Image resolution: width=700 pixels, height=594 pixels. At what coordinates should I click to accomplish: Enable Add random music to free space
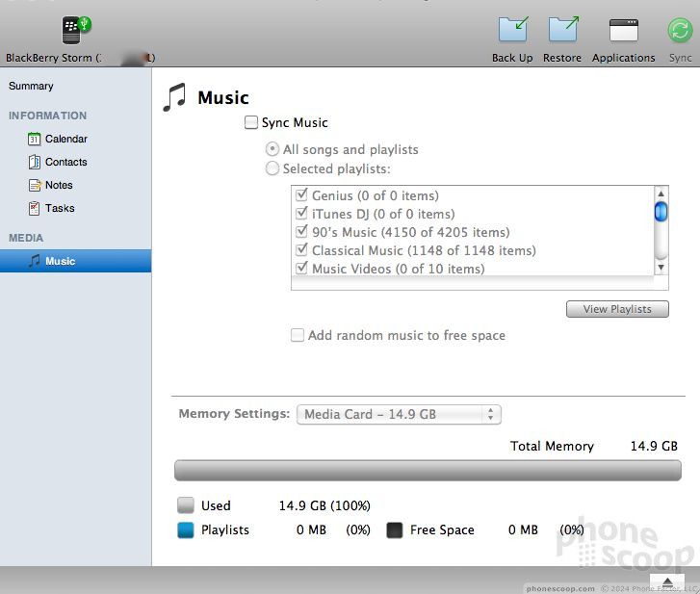coord(298,335)
